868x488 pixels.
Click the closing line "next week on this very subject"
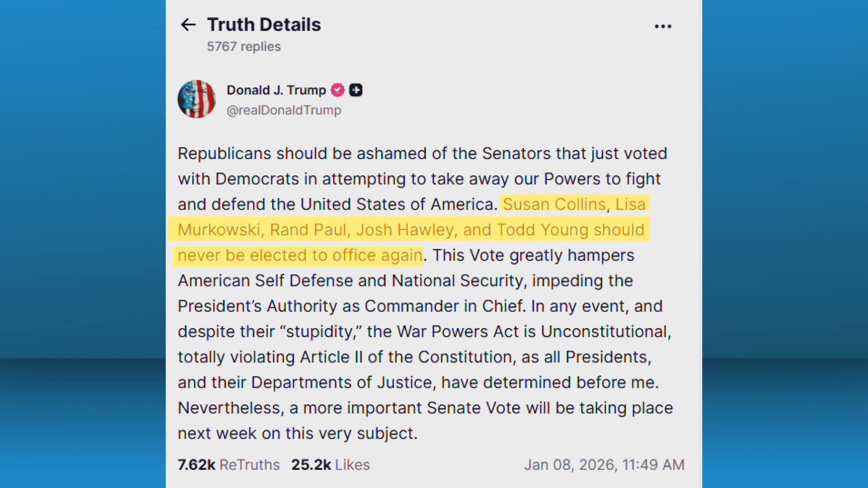coord(297,433)
